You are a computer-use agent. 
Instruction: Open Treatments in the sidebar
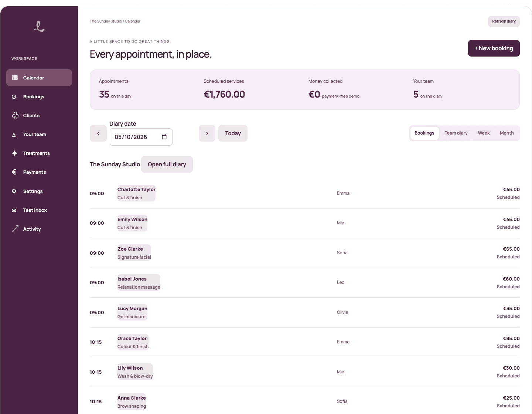tap(39, 153)
